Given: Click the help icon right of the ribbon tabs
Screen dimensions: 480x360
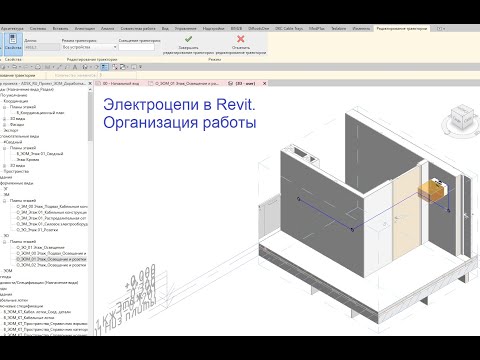Looking at the screenshot, I should coord(440,29).
